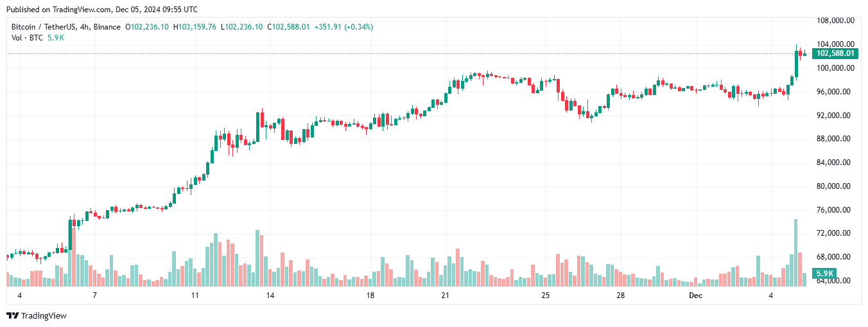The height and width of the screenshot is (327, 868).
Task: Click the date label 7 on time axis
Action: 94,296
